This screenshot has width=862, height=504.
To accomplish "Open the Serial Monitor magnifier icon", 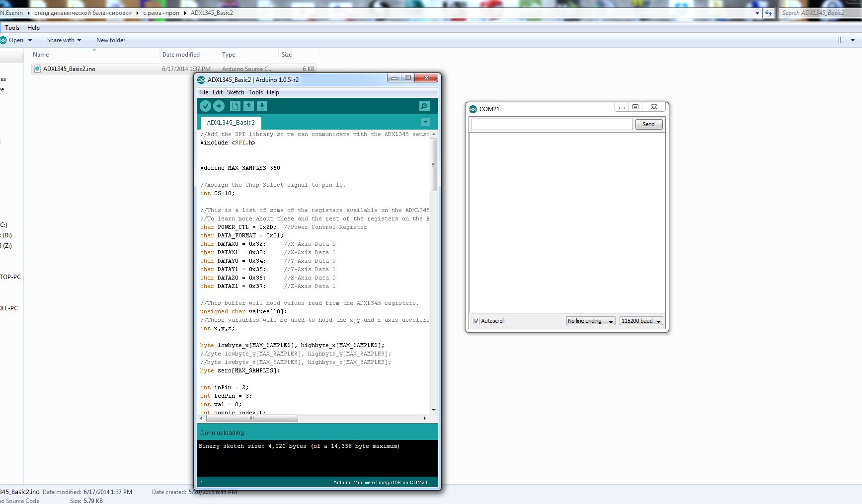I will point(424,106).
